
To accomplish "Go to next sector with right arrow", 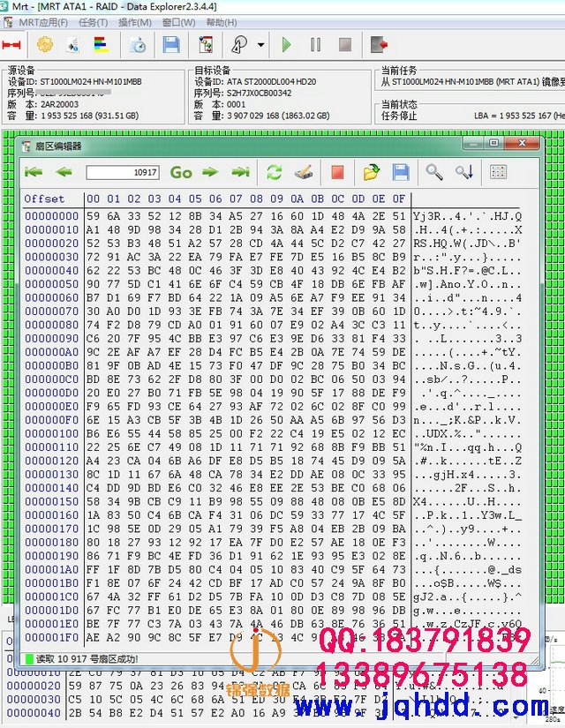I will click(210, 172).
